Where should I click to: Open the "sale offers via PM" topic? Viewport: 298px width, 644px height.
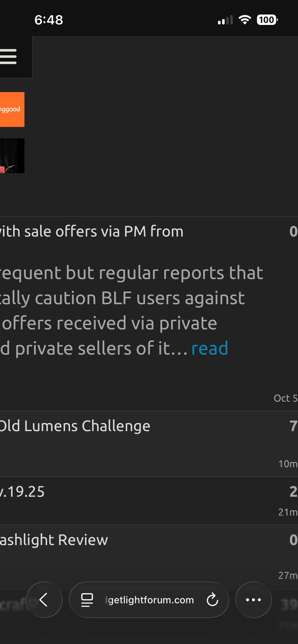tap(92, 231)
